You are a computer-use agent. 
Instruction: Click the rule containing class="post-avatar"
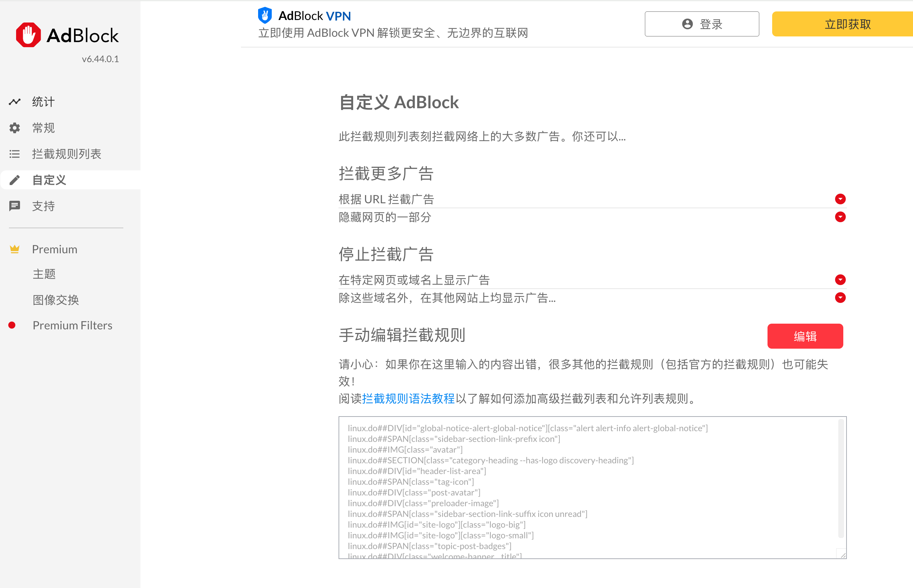414,492
